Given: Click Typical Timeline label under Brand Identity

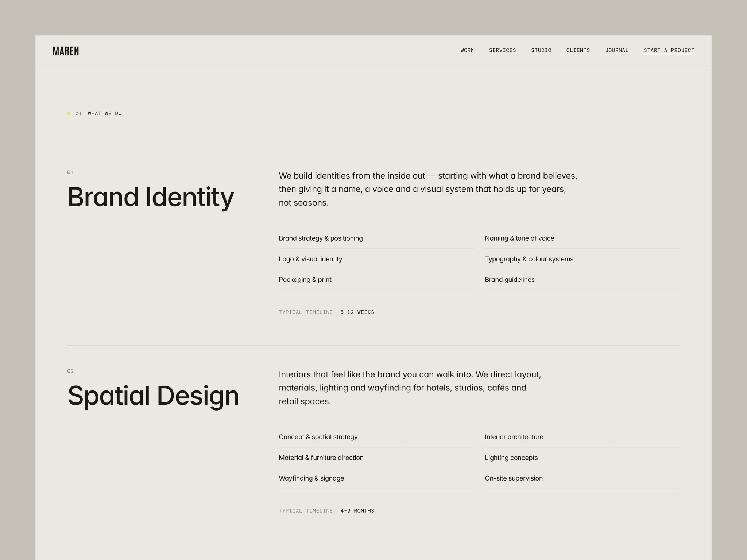Looking at the screenshot, I should click(x=306, y=312).
